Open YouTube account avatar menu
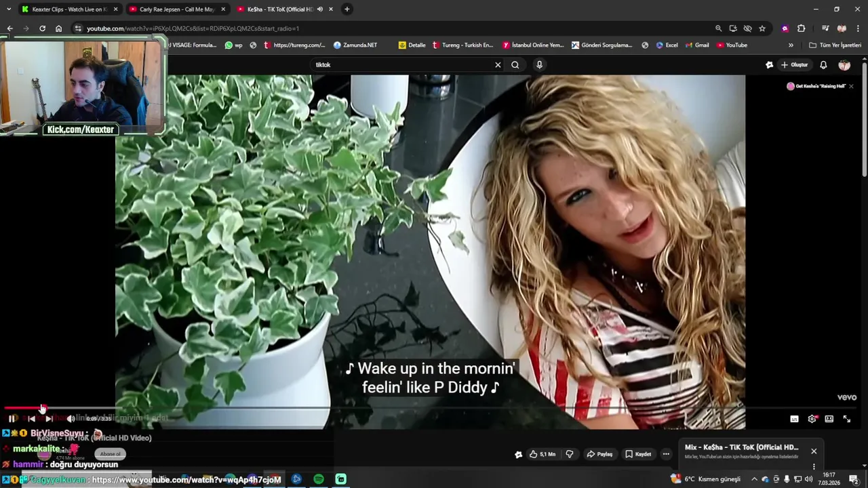This screenshot has width=868, height=488. click(844, 65)
